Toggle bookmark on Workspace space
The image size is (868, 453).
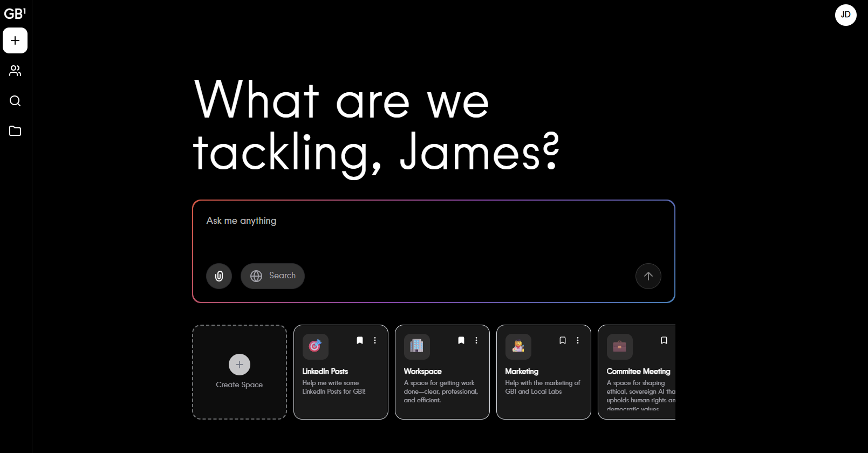461,340
